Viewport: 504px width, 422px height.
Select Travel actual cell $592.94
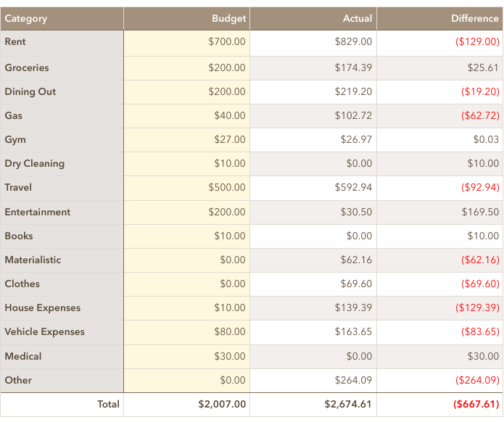click(x=313, y=188)
